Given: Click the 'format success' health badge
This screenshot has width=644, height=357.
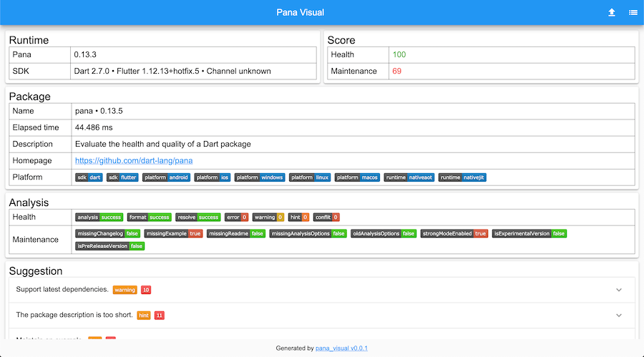Looking at the screenshot, I should pos(149,217).
